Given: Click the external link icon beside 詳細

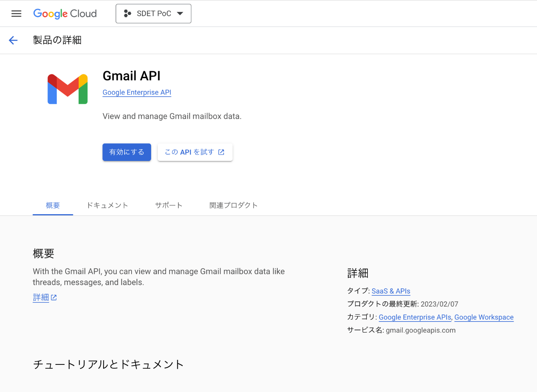Looking at the screenshot, I should (x=54, y=297).
